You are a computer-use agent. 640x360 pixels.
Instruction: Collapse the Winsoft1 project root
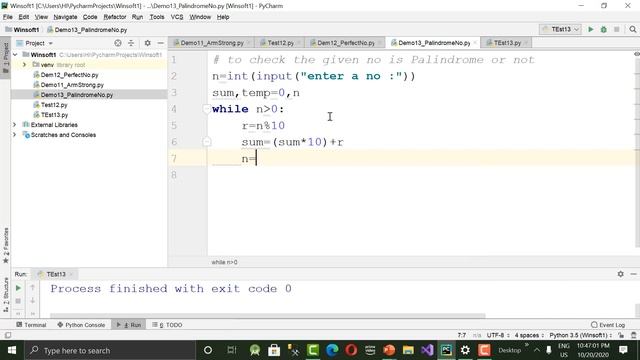(x=15, y=55)
